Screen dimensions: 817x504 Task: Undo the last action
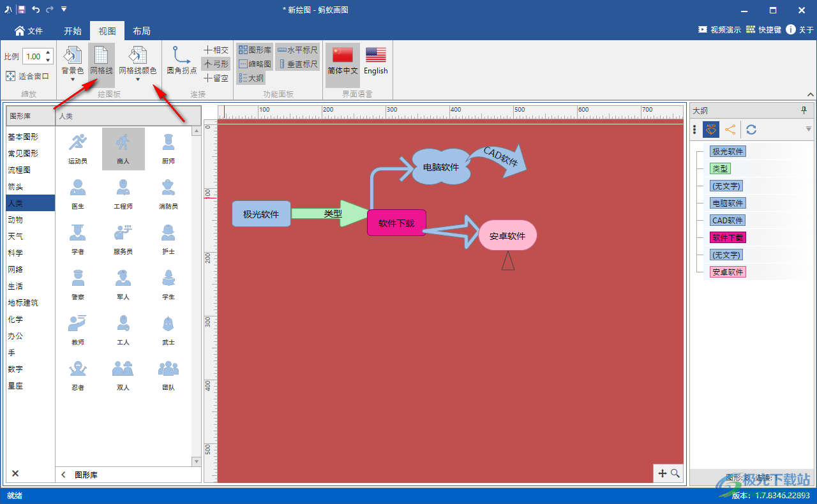point(36,10)
